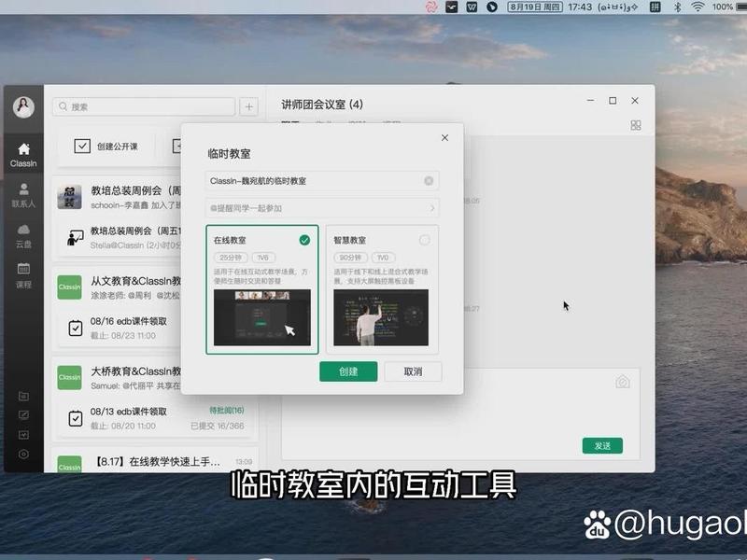Close the 临时教室 dialog

pyautogui.click(x=444, y=137)
